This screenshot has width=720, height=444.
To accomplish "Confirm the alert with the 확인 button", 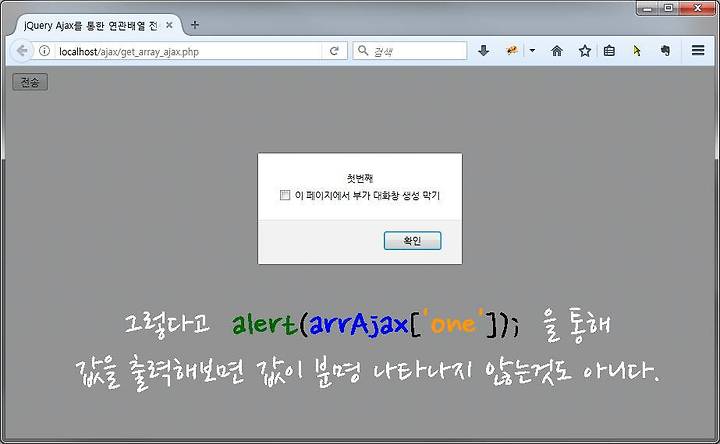I will point(412,241).
